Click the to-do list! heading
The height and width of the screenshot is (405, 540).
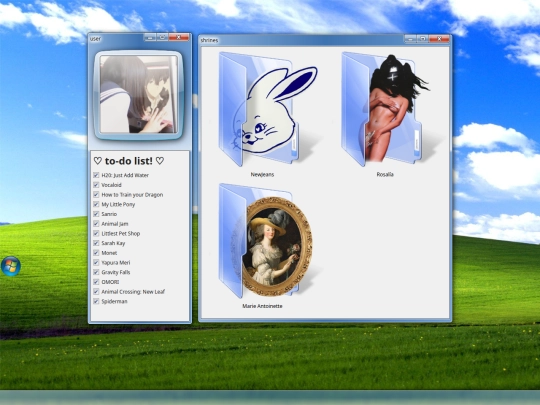(x=129, y=161)
